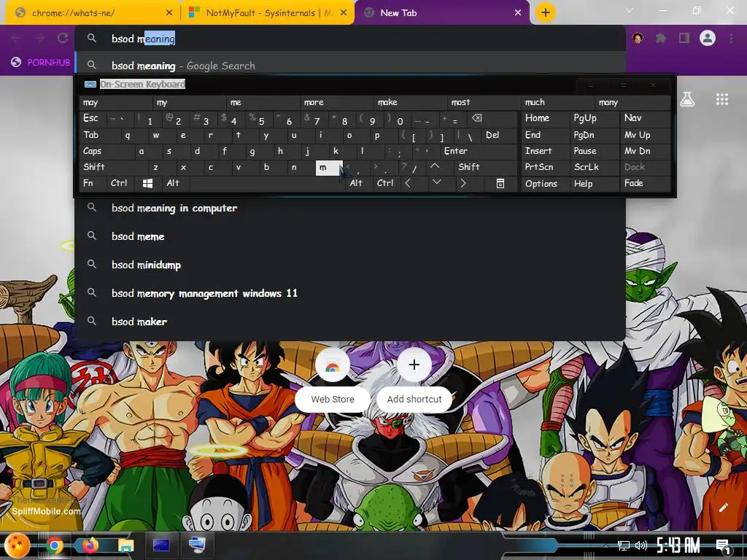Viewport: 747px width, 560px height.
Task: Switch to the NotMyFault - Sysinternals tab
Action: pyautogui.click(x=267, y=13)
